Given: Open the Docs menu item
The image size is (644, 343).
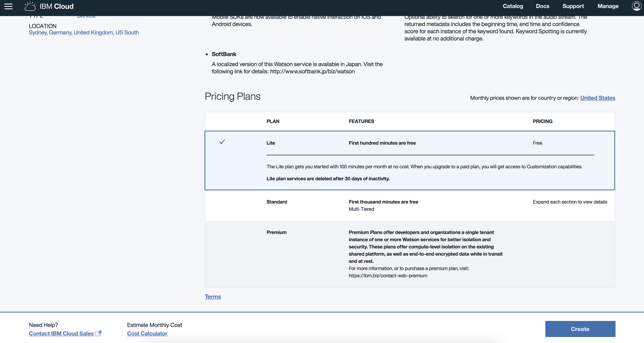Looking at the screenshot, I should coord(543,6).
